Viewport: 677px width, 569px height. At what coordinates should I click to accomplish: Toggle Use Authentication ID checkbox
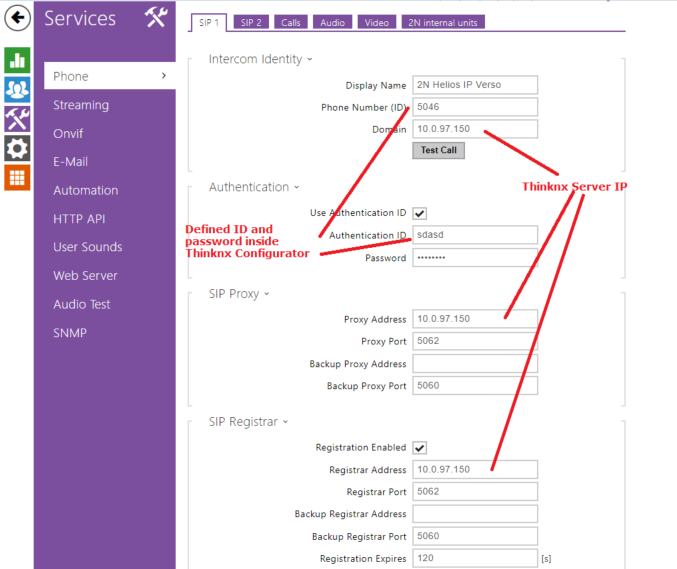pos(420,213)
